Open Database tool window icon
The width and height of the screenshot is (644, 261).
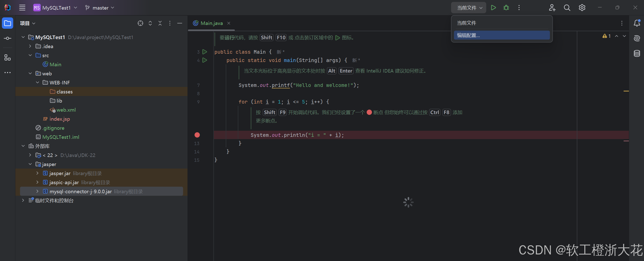(637, 53)
